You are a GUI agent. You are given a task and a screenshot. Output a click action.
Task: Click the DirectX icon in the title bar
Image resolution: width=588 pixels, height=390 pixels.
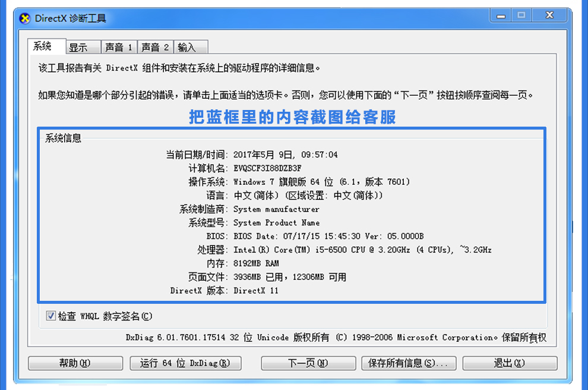click(x=25, y=18)
